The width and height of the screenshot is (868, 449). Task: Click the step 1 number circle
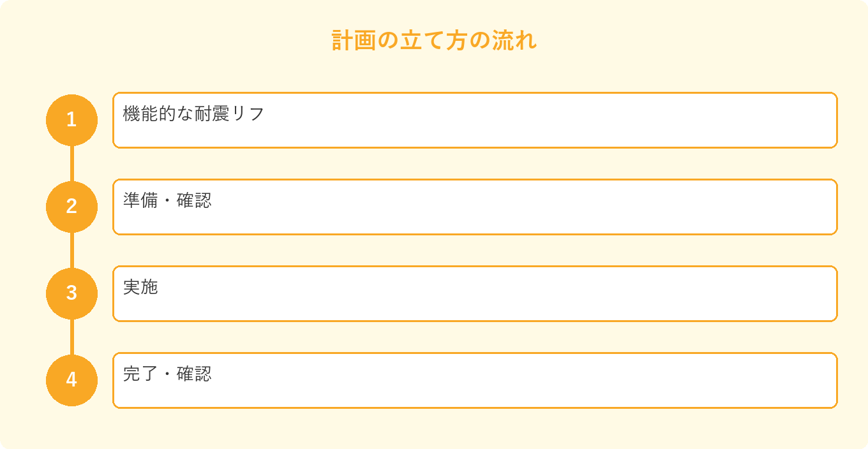(71, 120)
